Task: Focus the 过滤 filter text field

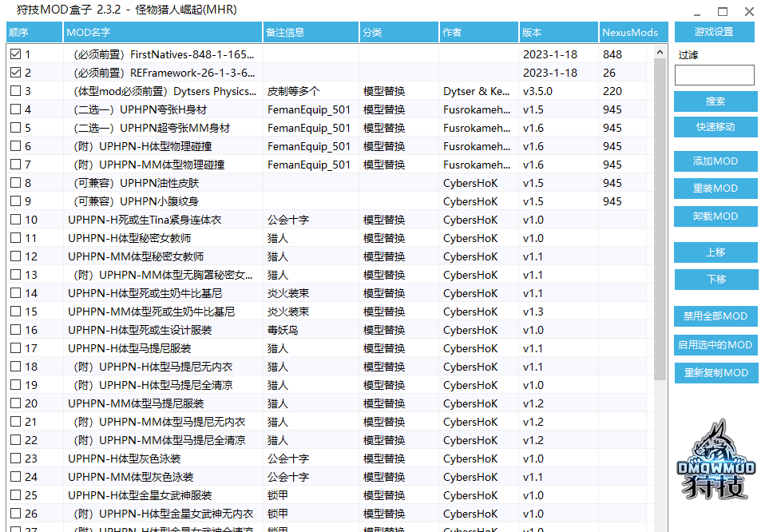Action: click(714, 75)
